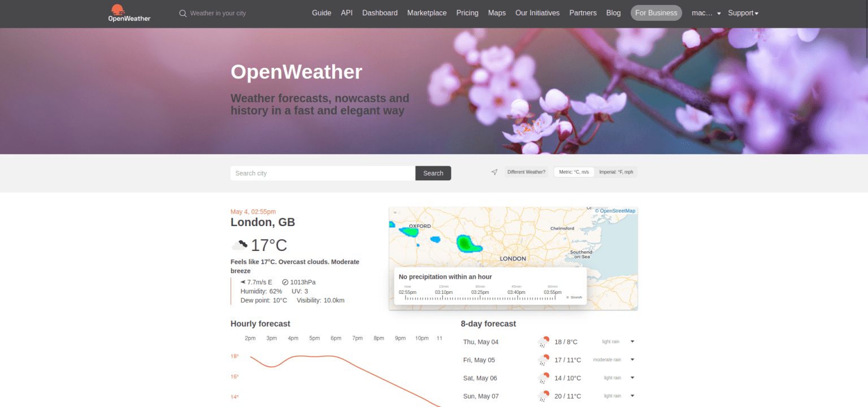Expand the Thu, May 04 forecast details
The height and width of the screenshot is (407, 868).
[x=632, y=341]
